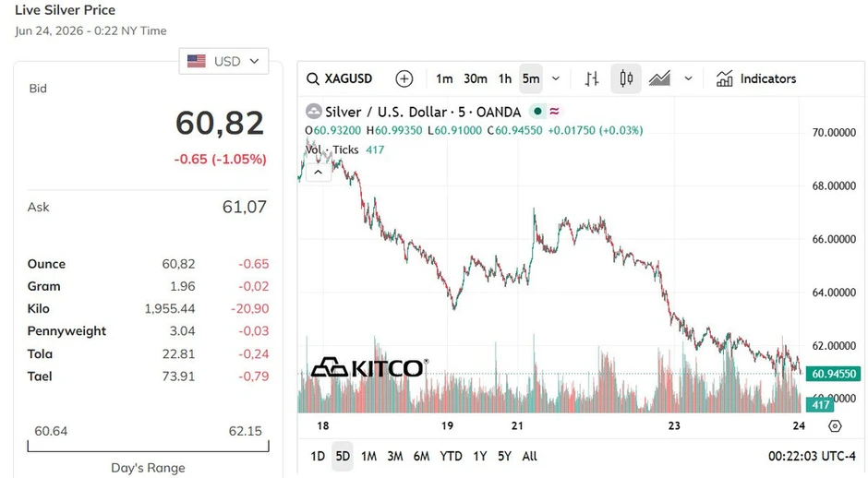Screen dimensions: 868x478
Task: Toggle the green market status dot
Action: [537, 112]
